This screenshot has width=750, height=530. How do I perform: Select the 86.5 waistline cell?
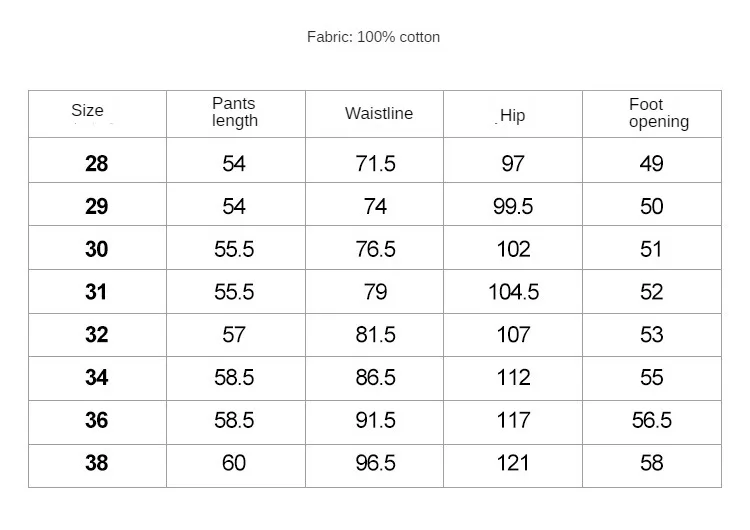375,378
